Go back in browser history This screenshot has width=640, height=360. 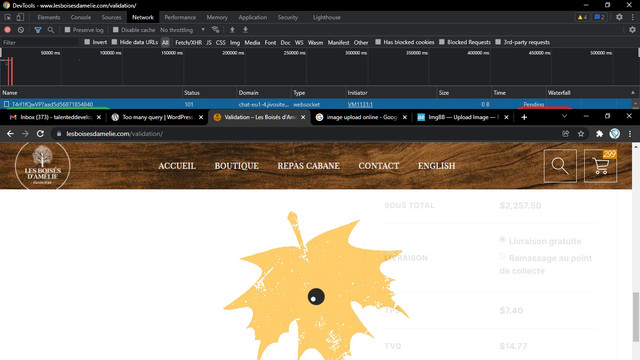[10, 133]
